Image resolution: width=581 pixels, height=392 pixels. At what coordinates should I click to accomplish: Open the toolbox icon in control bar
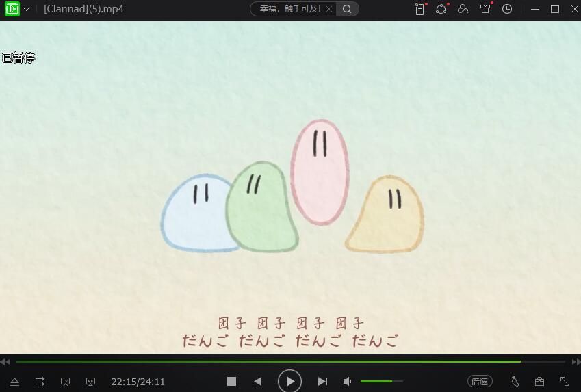[539, 382]
